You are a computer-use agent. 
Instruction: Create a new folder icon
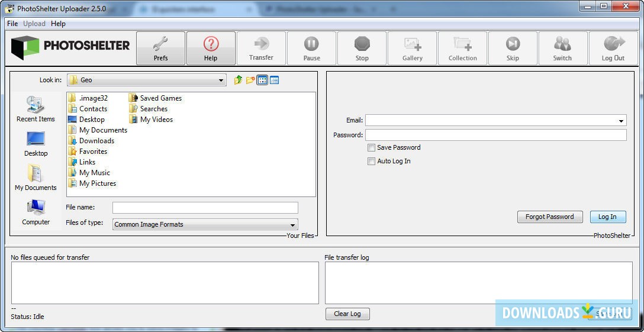(x=250, y=80)
